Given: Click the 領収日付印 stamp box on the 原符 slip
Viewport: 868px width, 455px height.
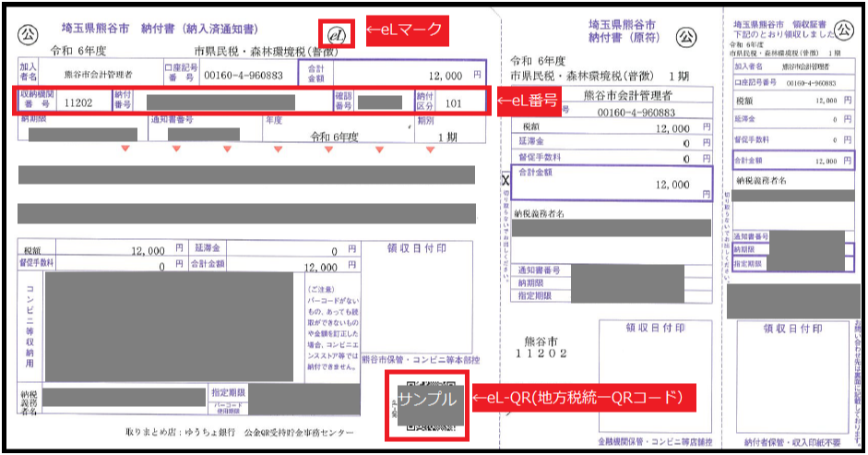Looking at the screenshot, I should click(x=656, y=377).
